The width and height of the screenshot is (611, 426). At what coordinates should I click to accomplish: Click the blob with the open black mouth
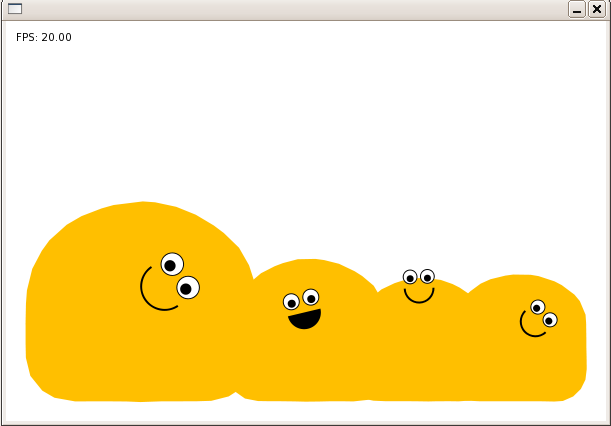(x=308, y=331)
